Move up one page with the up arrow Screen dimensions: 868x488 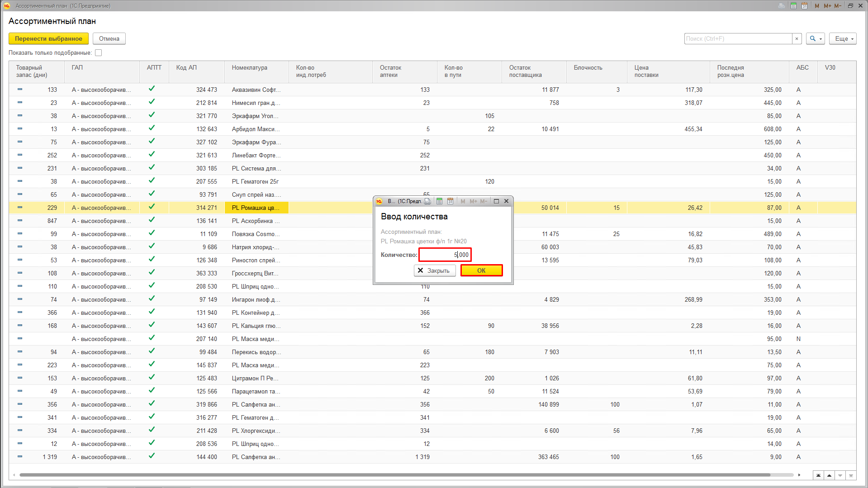coord(829,475)
